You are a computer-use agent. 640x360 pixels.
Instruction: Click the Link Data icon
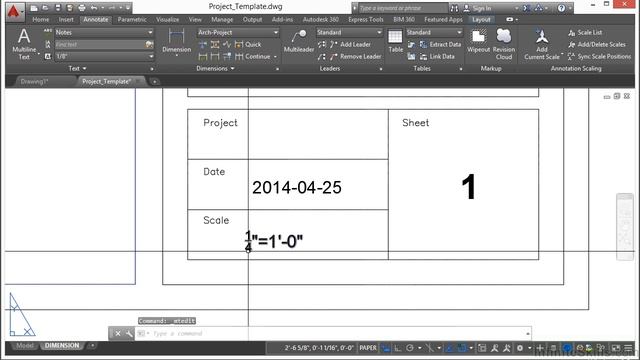tap(424, 57)
